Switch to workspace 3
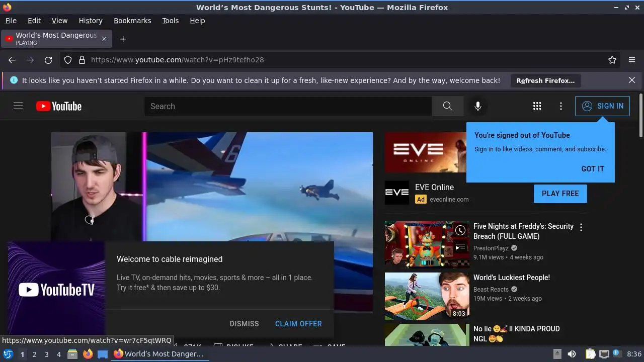Image resolution: width=644 pixels, height=362 pixels. [x=46, y=354]
